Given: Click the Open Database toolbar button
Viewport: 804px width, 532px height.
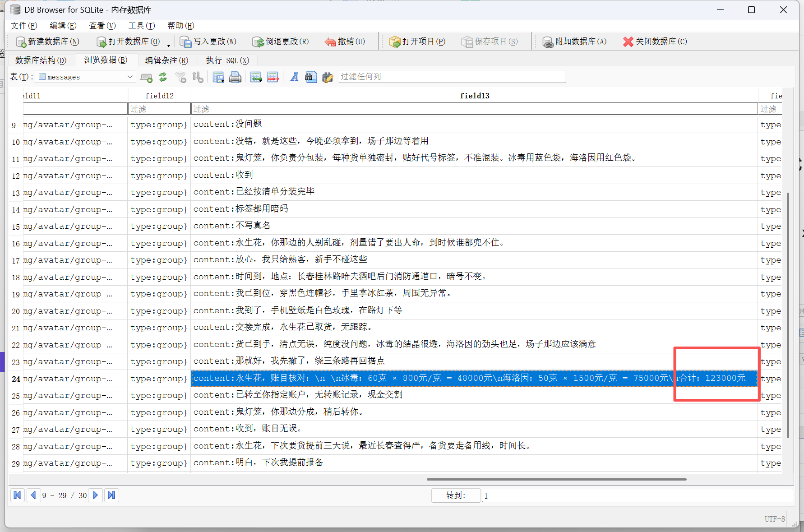Looking at the screenshot, I should pos(128,42).
